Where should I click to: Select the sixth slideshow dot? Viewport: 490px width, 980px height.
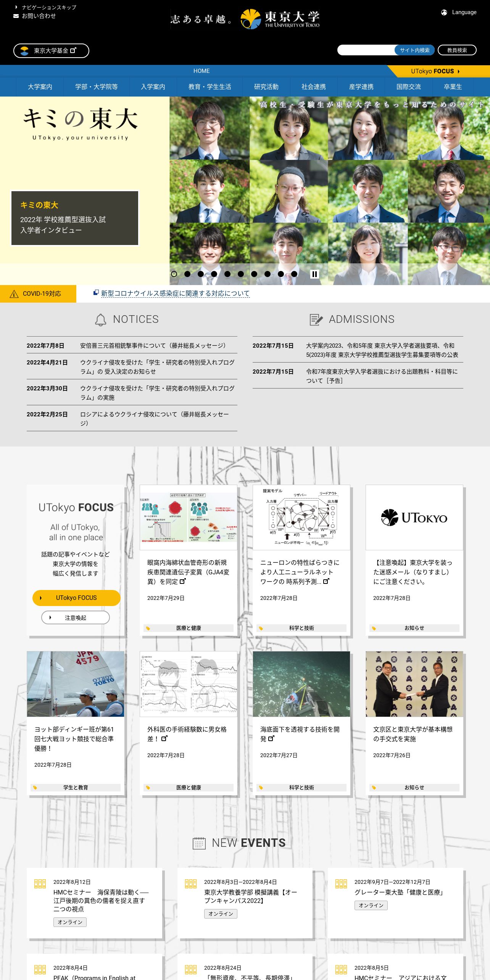pos(241,274)
